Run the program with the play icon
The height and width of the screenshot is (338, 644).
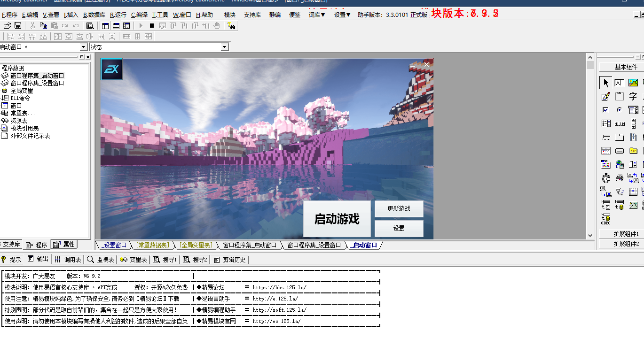[x=141, y=25]
